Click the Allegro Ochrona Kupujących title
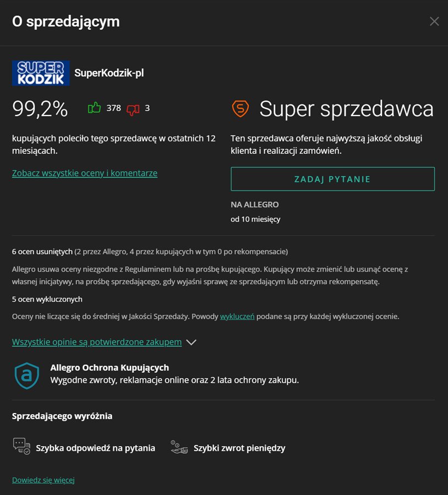Image resolution: width=448 pixels, height=495 pixels. point(110,367)
